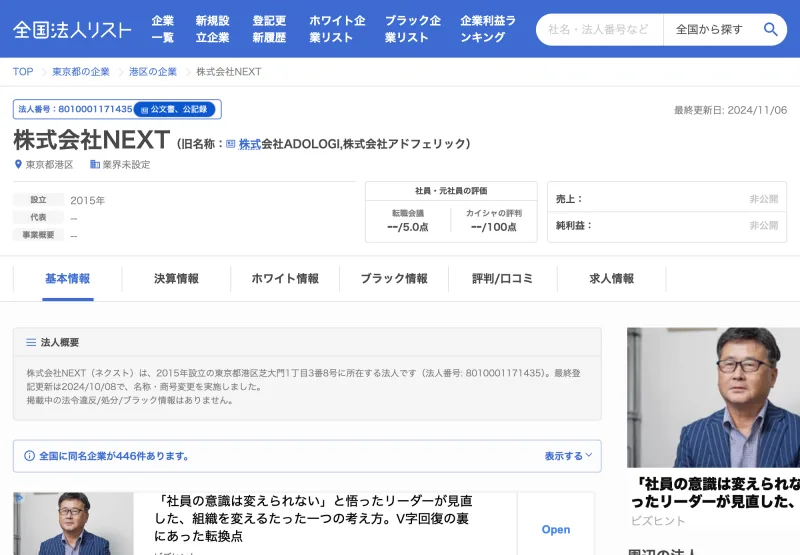
Task: Open the 全国法人リスト site logo
Action: (x=72, y=30)
